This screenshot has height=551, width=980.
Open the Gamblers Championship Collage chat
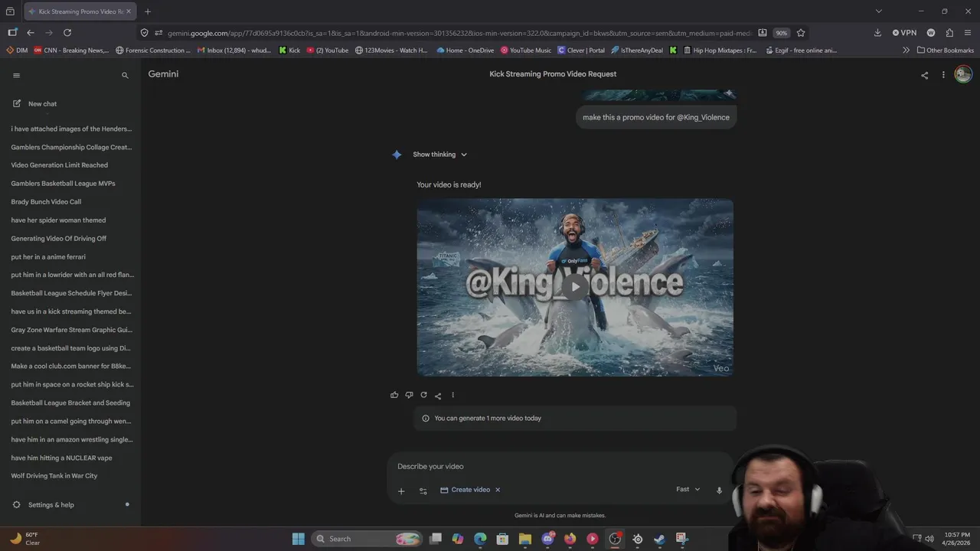pyautogui.click(x=71, y=147)
